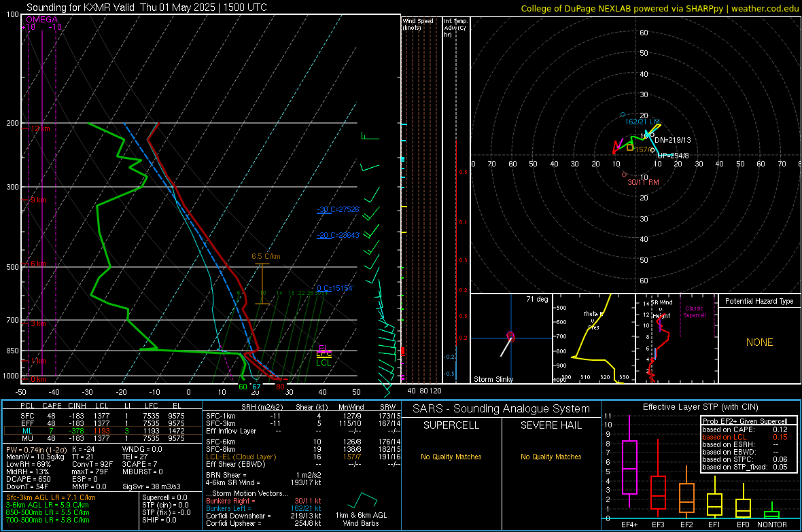Click 'No Quality Matches' under SUPERCELL
This screenshot has width=802, height=532.
click(x=451, y=457)
